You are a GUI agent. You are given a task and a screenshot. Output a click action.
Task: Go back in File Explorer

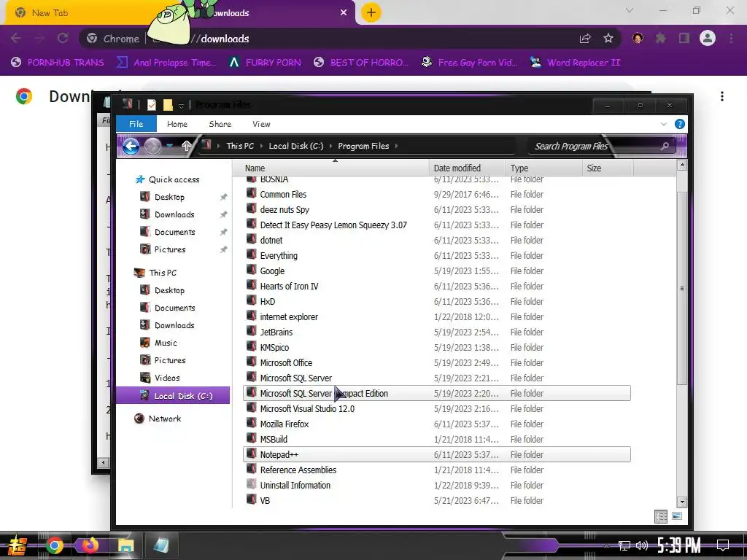(x=131, y=146)
